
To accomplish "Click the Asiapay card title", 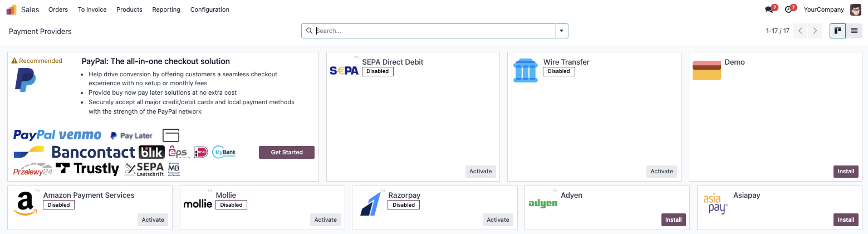I will (747, 196).
